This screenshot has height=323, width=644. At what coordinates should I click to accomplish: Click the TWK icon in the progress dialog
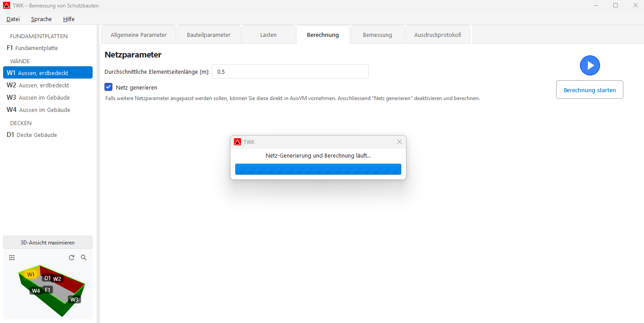(x=237, y=141)
